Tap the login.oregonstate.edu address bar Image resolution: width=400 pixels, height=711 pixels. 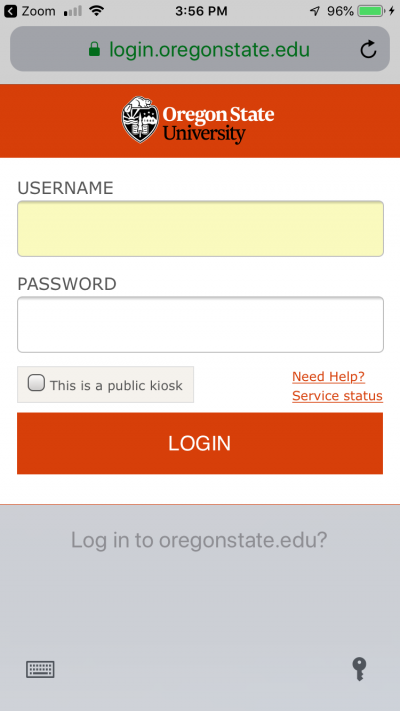point(200,49)
